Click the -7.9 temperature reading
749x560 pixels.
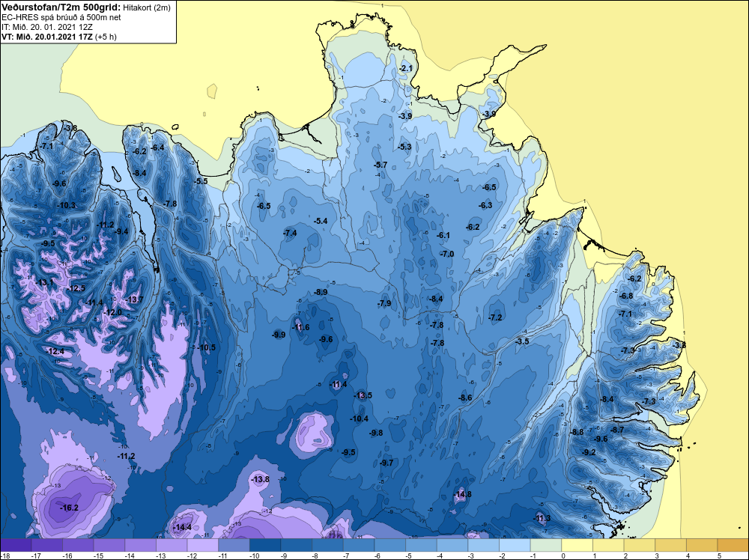384,303
